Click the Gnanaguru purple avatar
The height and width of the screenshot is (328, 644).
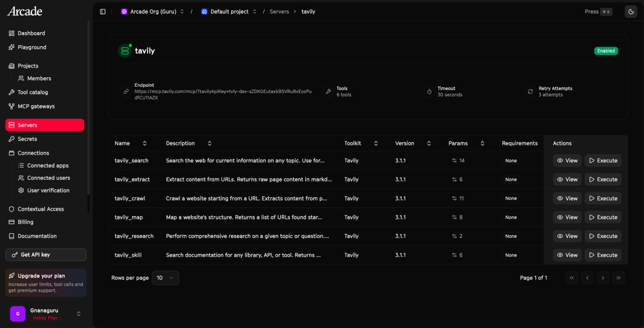(18, 314)
